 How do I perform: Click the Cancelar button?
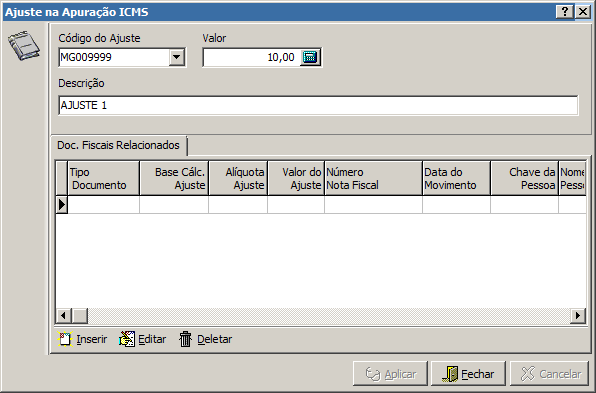550,374
